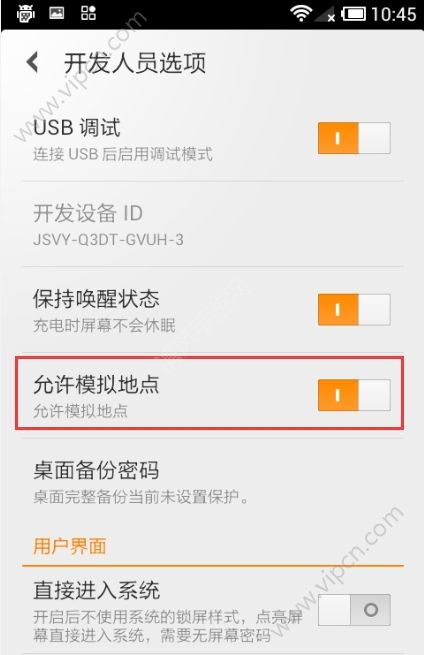Tap the 开发设备 ID entry
The image size is (424, 655).
coord(212,224)
